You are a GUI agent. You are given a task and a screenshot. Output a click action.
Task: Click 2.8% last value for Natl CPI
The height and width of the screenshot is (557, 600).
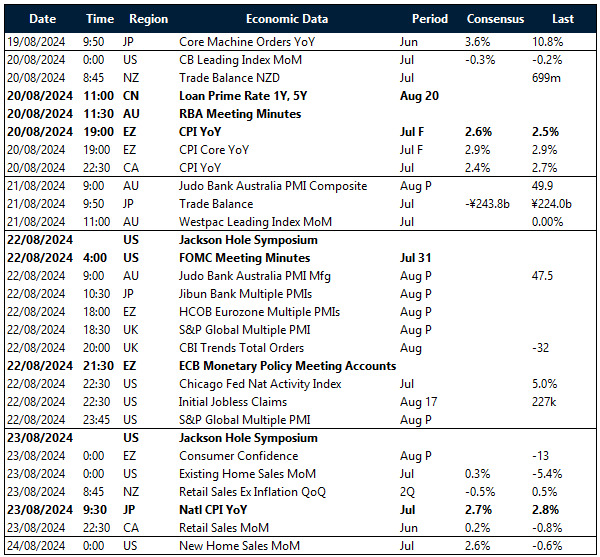click(545, 509)
